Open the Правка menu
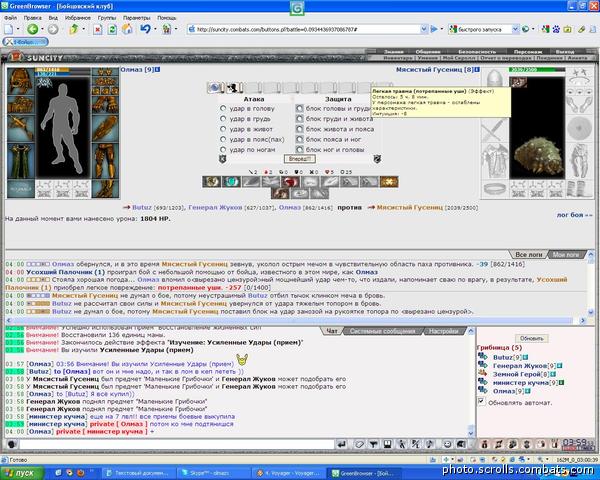 33,18
